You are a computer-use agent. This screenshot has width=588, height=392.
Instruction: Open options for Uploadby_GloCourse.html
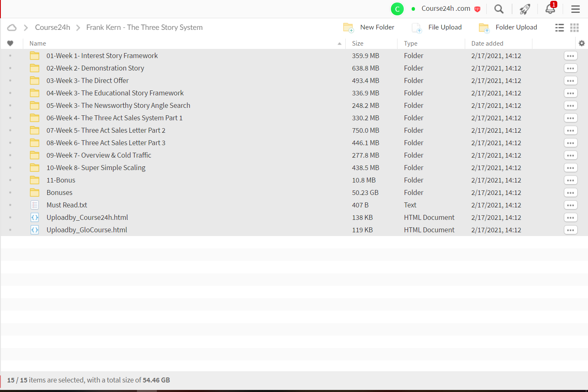click(571, 230)
